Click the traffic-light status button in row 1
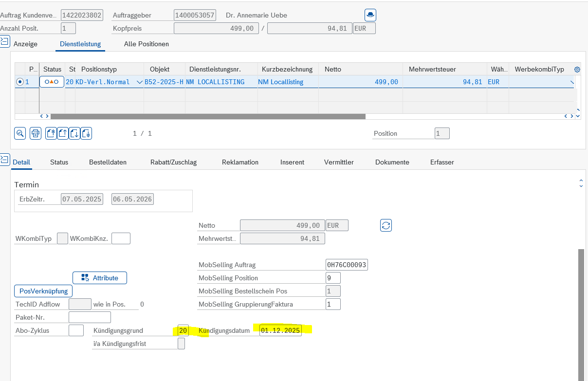The image size is (588, 381). click(52, 82)
